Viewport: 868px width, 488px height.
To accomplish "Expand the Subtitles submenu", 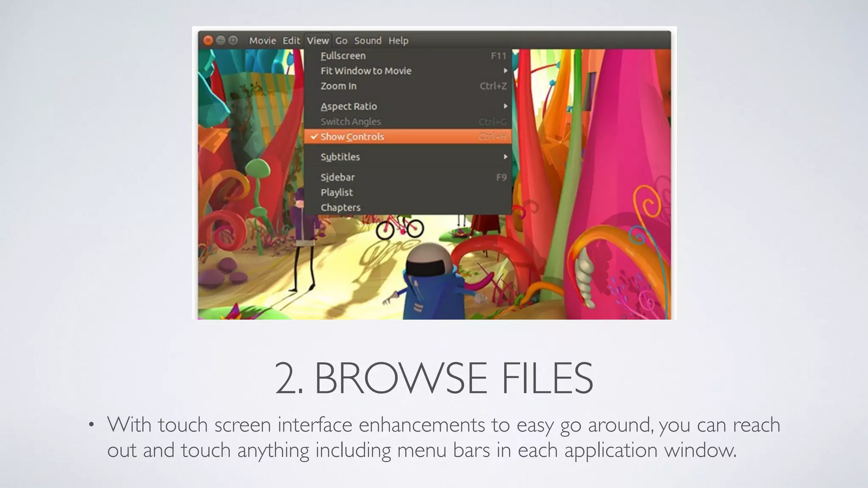I will pos(408,157).
